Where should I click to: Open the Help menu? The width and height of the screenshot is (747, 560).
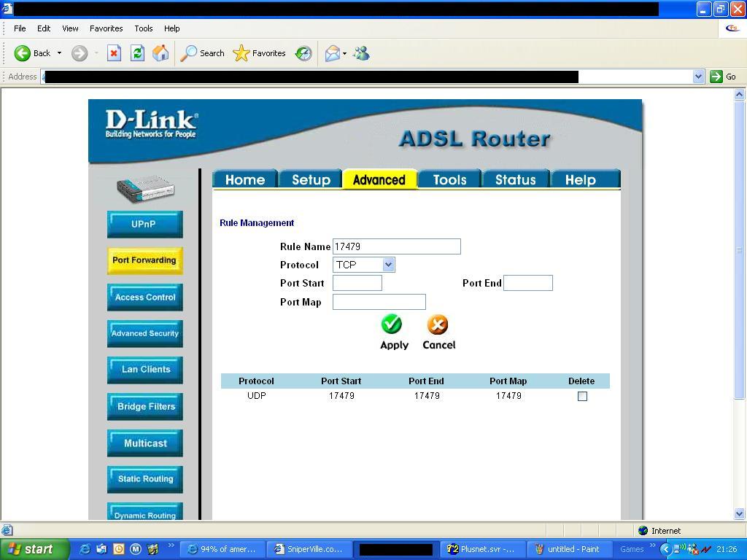tap(172, 28)
